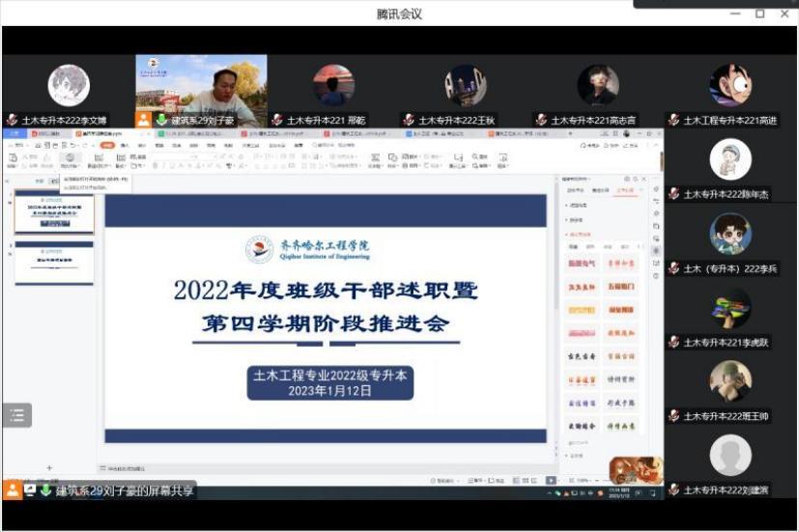Choose the 新春大气 art text style
This screenshot has width=799, height=532.
tap(582, 263)
